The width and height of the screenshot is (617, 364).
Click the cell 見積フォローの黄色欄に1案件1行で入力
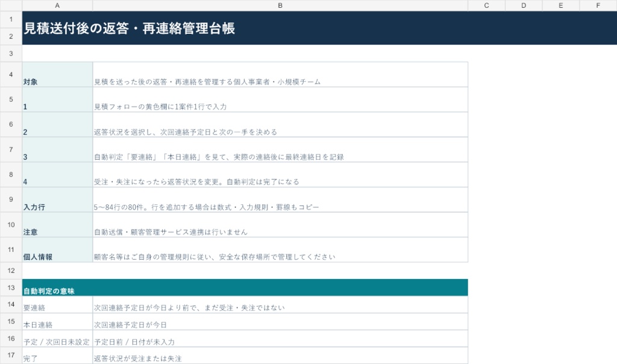[x=280, y=99]
